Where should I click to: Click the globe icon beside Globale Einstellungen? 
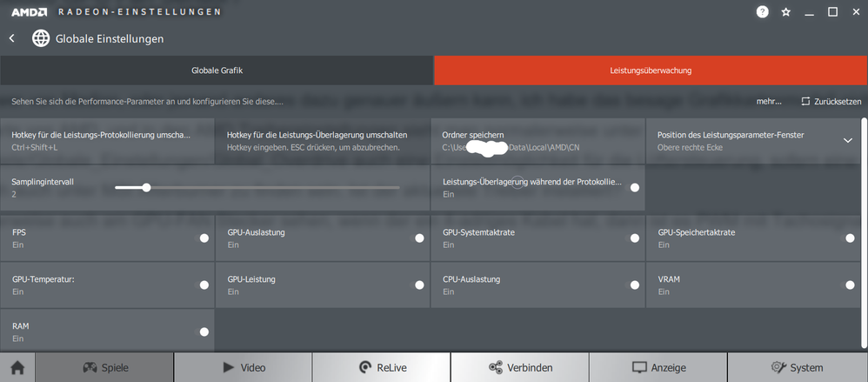[41, 38]
